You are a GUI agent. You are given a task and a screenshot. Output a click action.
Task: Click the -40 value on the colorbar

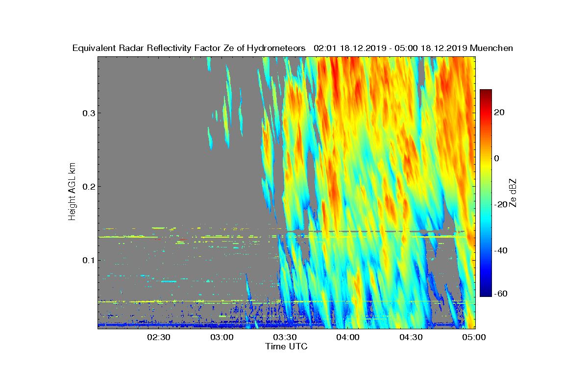click(x=501, y=250)
